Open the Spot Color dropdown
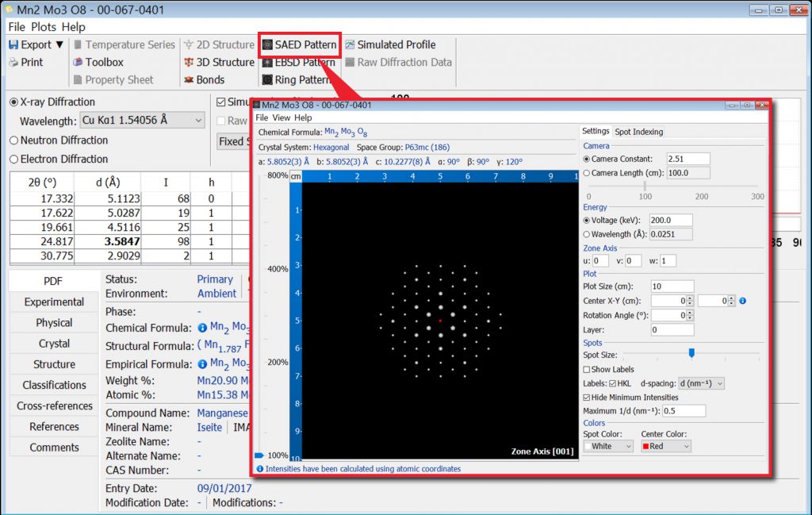812x515 pixels. tap(608, 447)
